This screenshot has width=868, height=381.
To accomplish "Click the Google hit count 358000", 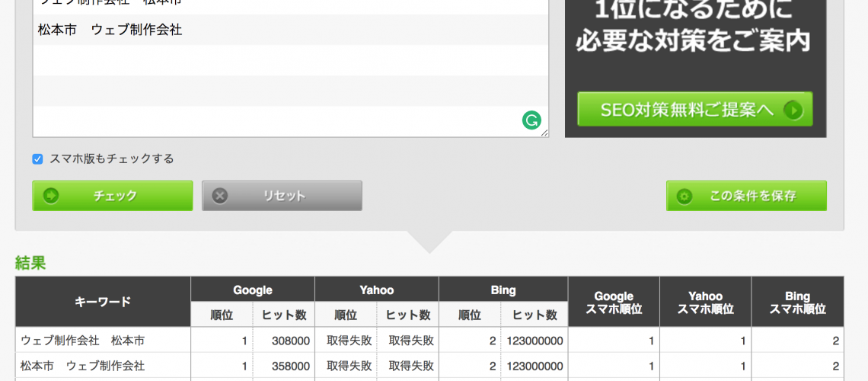I will tap(291, 366).
